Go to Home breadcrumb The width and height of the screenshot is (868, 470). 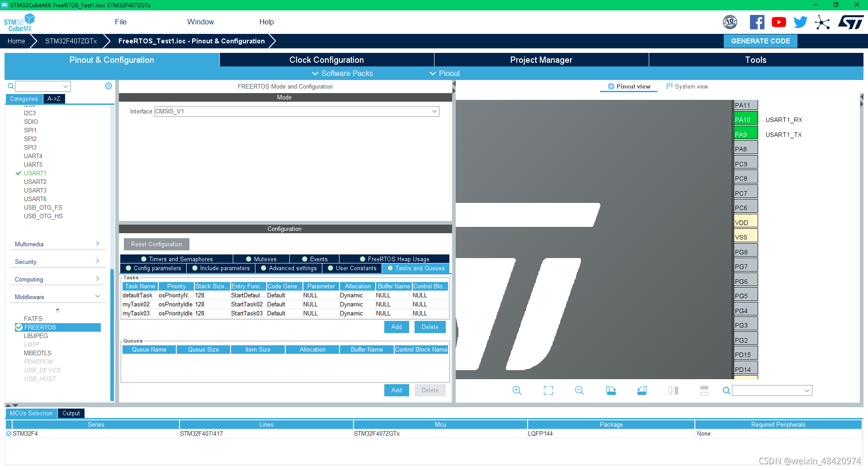(16, 41)
